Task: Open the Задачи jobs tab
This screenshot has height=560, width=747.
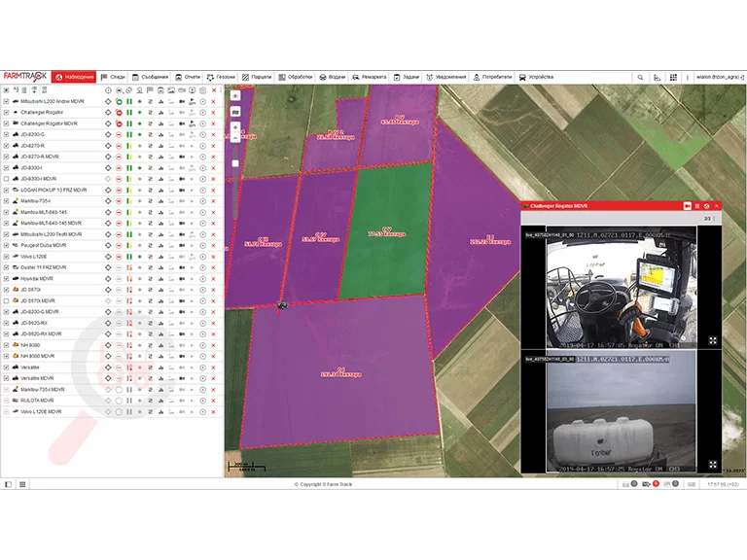Action: coord(407,77)
